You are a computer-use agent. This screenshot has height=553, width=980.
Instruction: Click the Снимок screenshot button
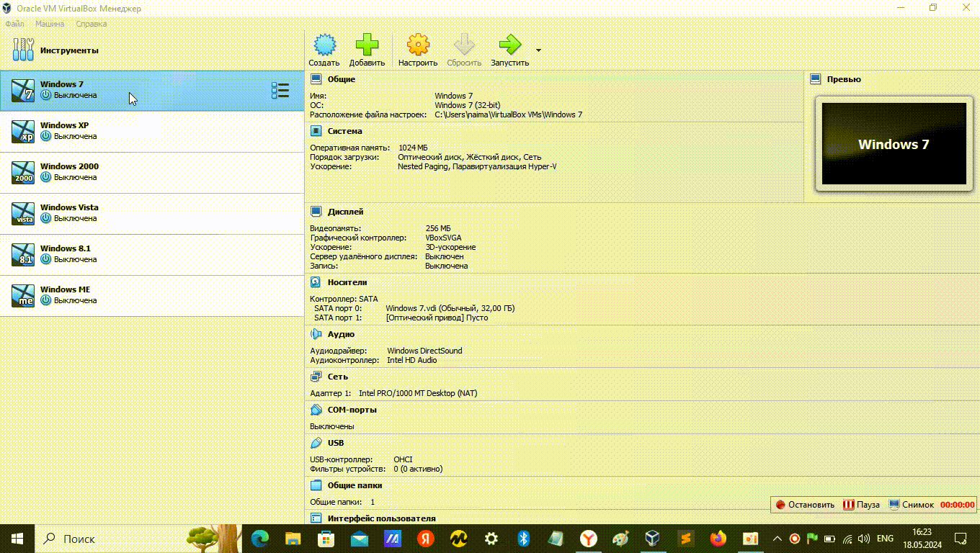pyautogui.click(x=912, y=505)
